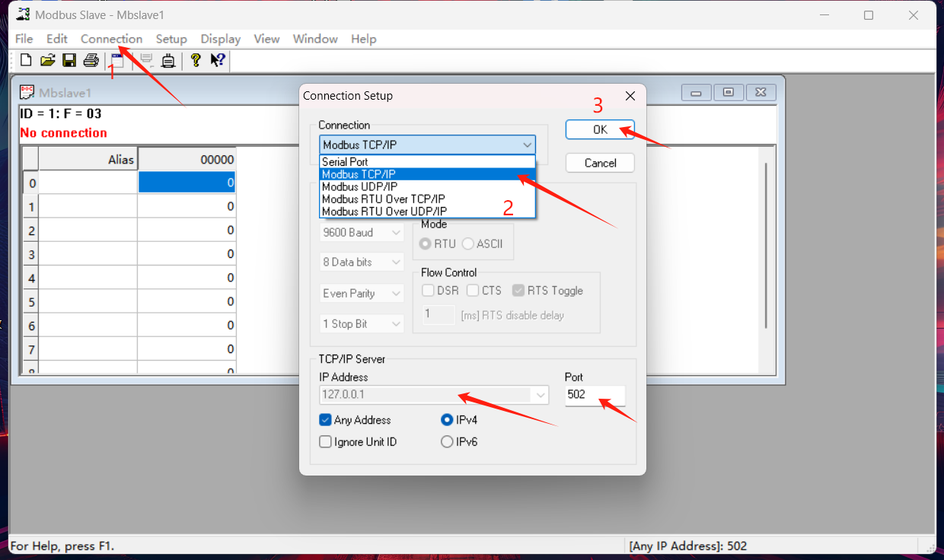
Task: Maximize the Modbus Slave main window
Action: tap(869, 15)
